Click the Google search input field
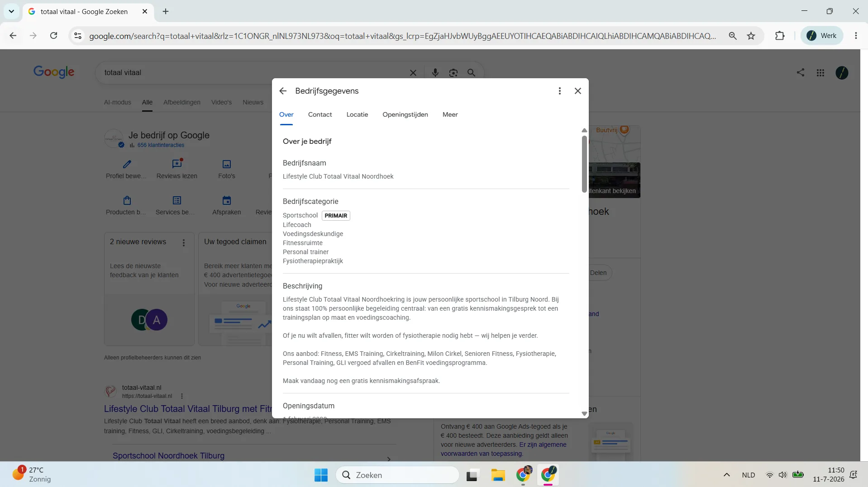This screenshot has width=868, height=487. 253,73
